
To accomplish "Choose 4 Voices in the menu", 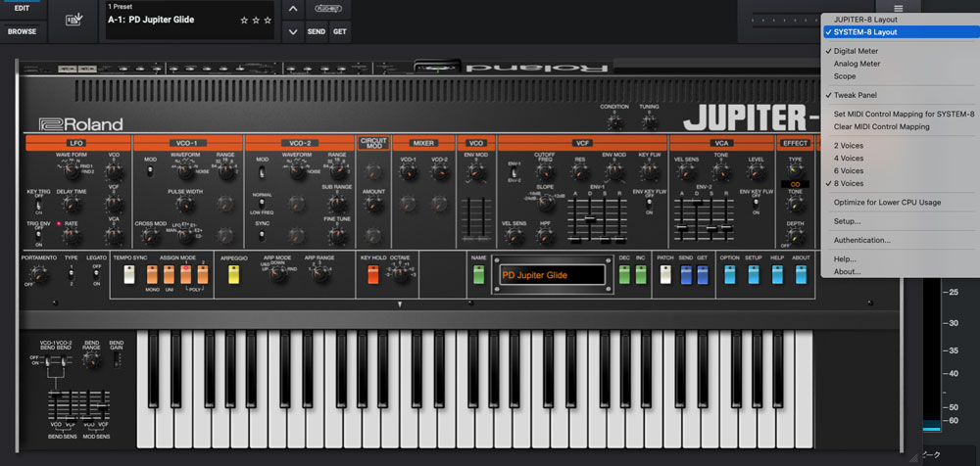I will point(848,158).
